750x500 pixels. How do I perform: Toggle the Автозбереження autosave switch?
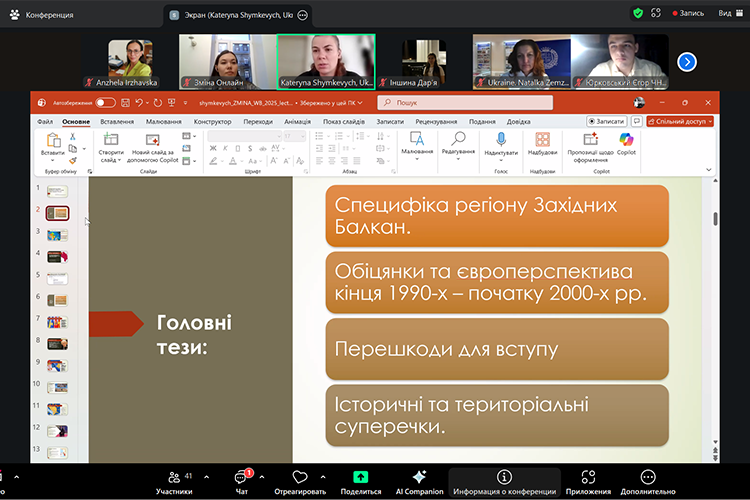(105, 102)
